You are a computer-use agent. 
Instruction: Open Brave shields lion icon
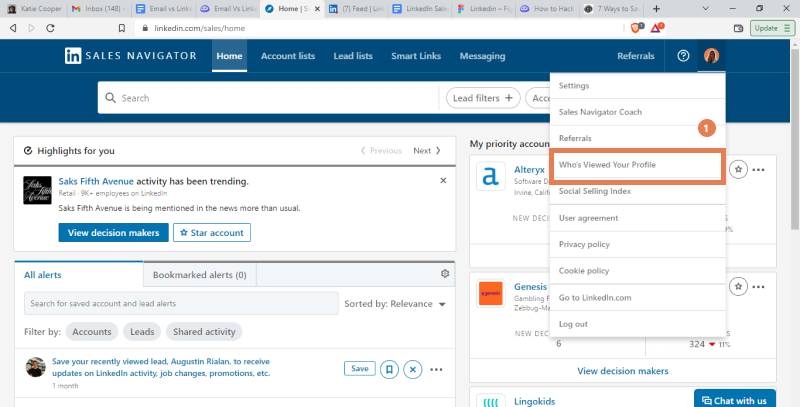coord(637,28)
